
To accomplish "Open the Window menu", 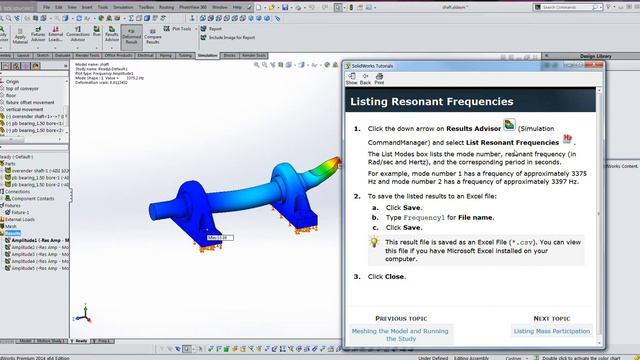I will pos(220,7).
